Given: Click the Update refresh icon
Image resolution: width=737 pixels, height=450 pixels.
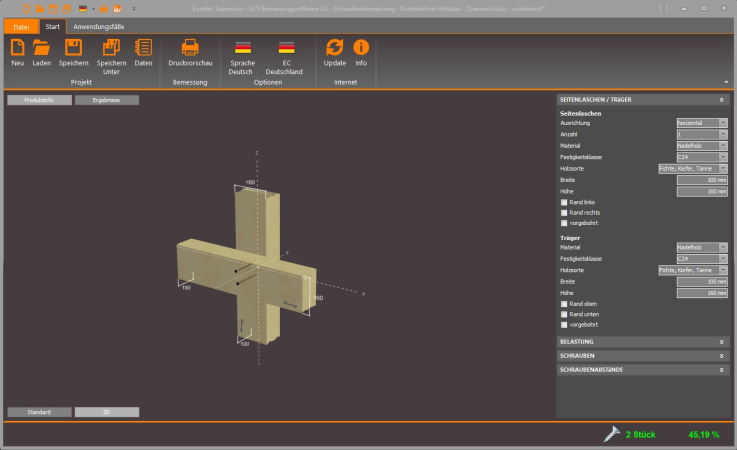Looking at the screenshot, I should (335, 47).
